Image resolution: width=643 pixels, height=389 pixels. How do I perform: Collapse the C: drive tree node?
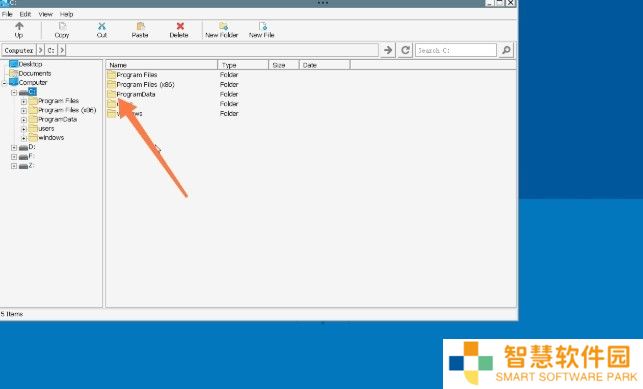pyautogui.click(x=14, y=93)
